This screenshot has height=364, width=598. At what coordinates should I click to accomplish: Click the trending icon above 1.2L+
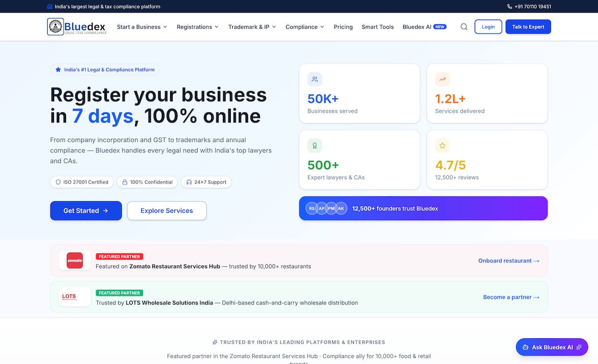click(x=442, y=79)
